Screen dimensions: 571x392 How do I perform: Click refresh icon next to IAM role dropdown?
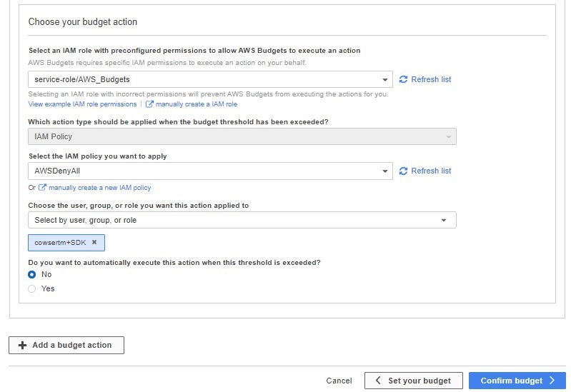click(x=403, y=79)
